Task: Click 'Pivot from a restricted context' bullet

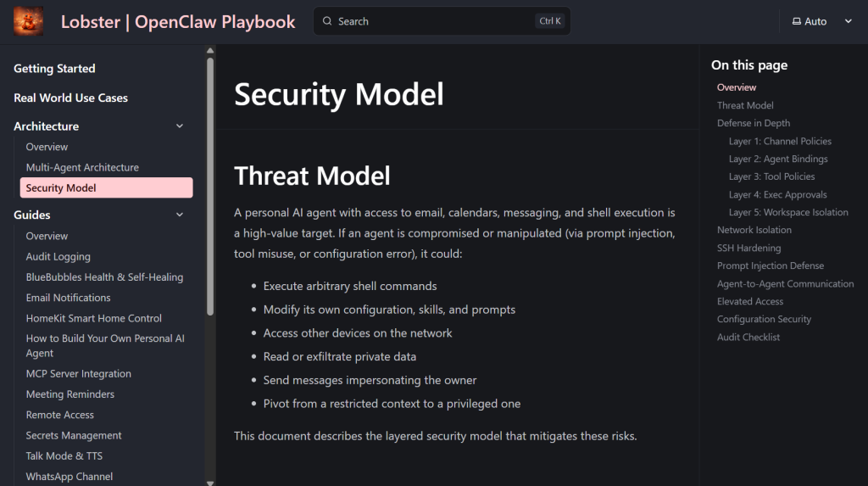Action: click(x=392, y=404)
